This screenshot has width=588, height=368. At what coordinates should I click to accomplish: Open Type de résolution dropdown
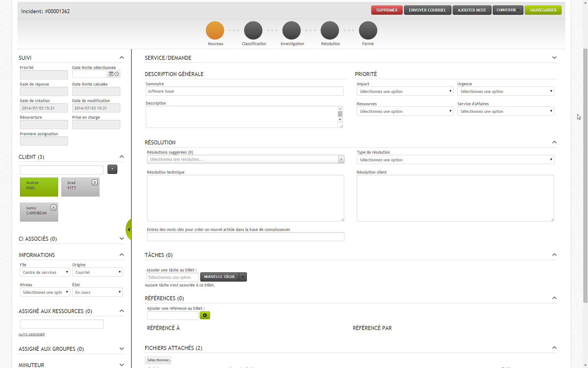(x=455, y=160)
